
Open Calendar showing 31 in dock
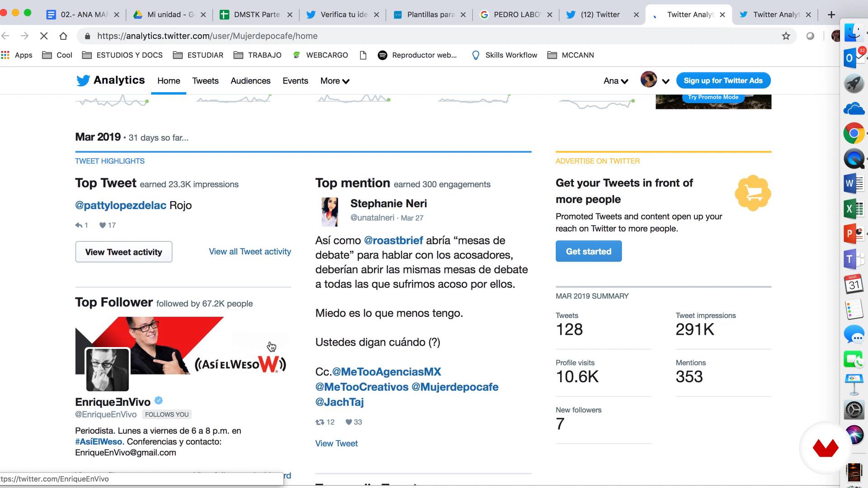tap(854, 284)
